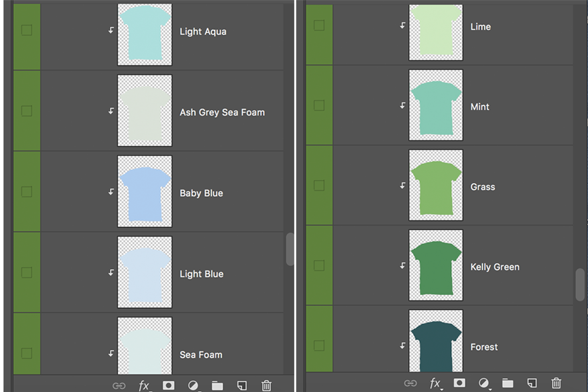Screen dimensions: 588x392
Task: Create adjustment layer in left panel
Action: pyautogui.click(x=194, y=386)
